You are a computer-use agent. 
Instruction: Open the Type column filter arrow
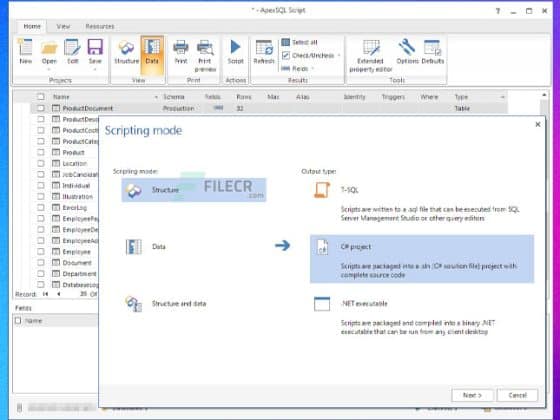click(502, 97)
